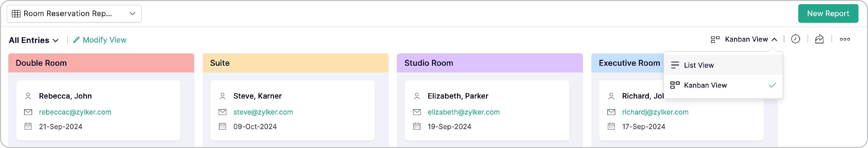The width and height of the screenshot is (868, 148).
Task: Select List View from the view menu
Action: coord(699,65)
